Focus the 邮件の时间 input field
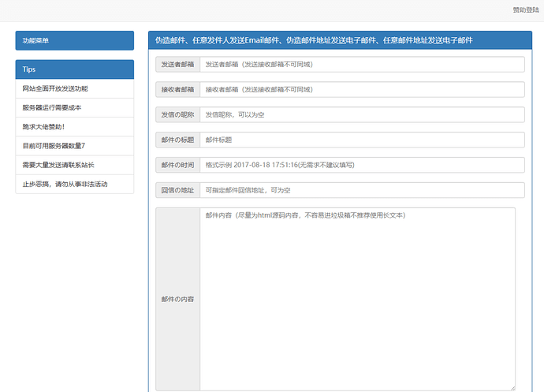 [x=362, y=165]
